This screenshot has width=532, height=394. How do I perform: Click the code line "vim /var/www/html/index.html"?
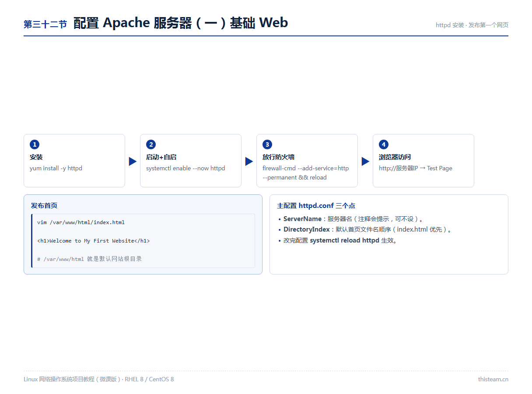(81, 222)
